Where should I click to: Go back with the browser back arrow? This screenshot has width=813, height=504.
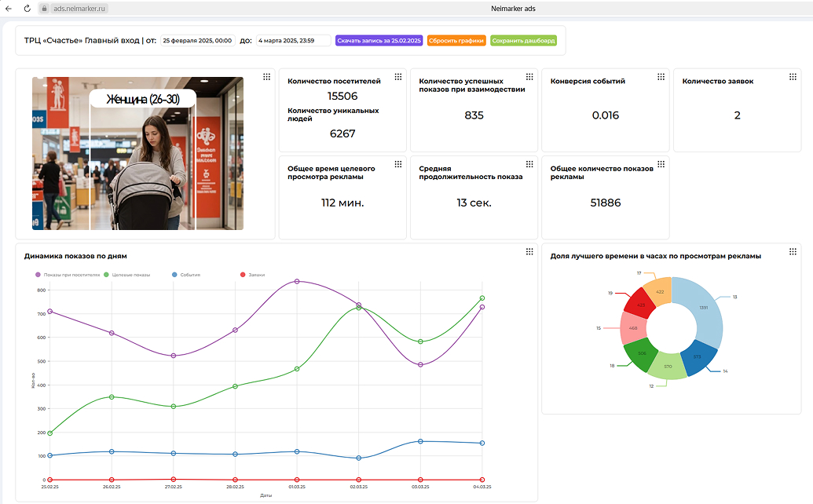pyautogui.click(x=9, y=9)
